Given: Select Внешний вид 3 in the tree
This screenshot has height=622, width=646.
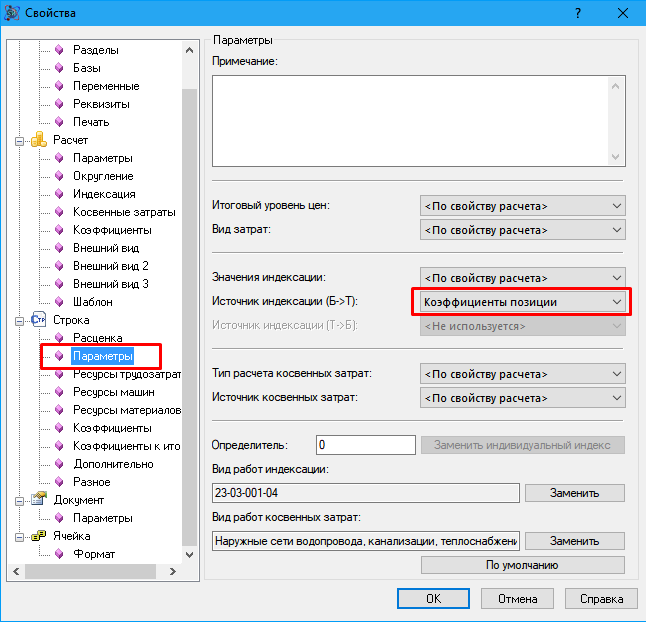Looking at the screenshot, I should coord(110,284).
